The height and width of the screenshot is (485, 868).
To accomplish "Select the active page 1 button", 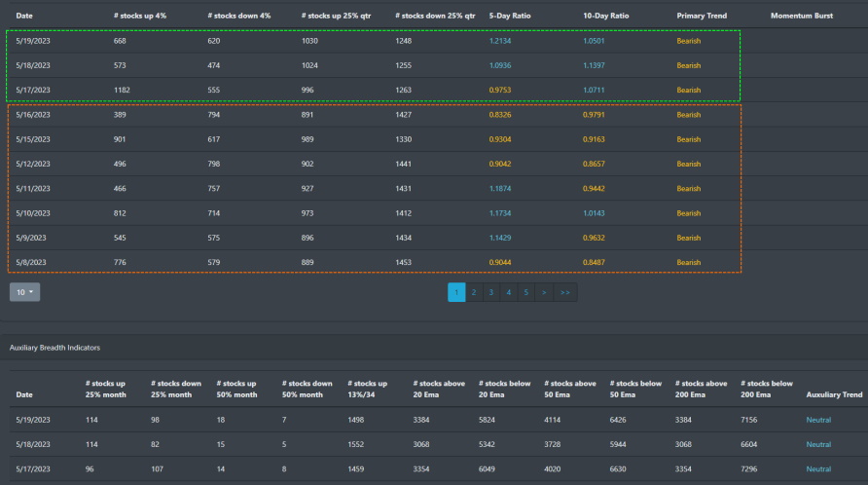I will (456, 293).
